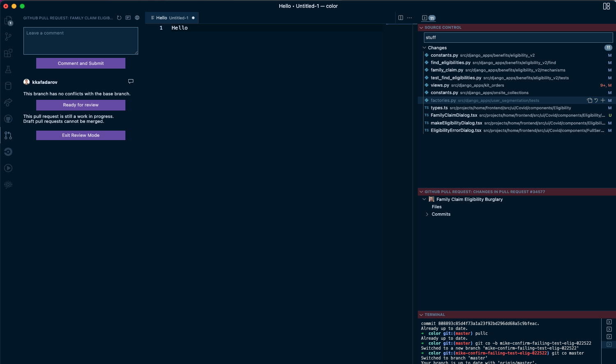Open pull request on GitHub globe icon
This screenshot has width=616, height=364.
pos(137,18)
